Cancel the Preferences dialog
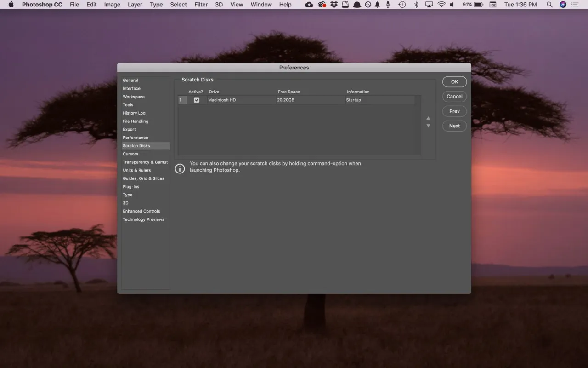 (x=454, y=96)
